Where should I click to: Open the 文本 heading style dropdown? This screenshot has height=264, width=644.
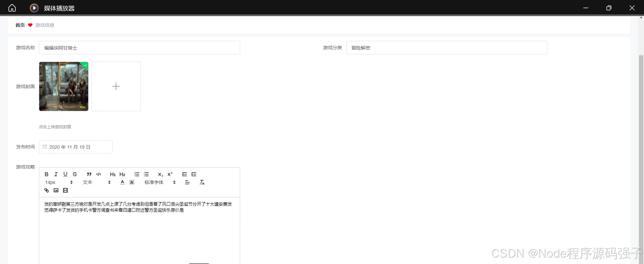click(x=97, y=182)
